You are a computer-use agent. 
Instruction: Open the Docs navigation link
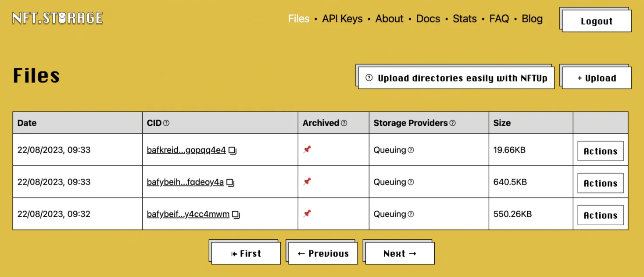tap(428, 19)
